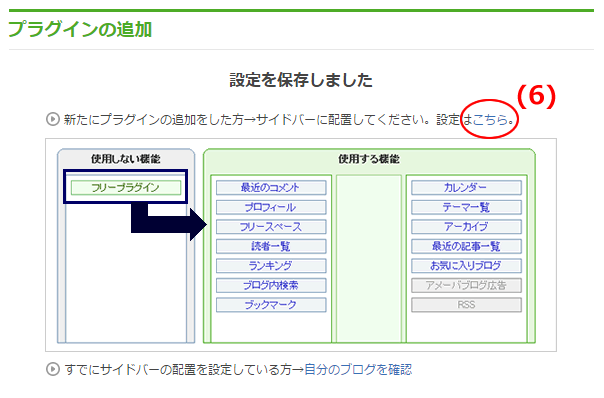
Task: Select the ブログ内検索 module
Action: (x=271, y=285)
